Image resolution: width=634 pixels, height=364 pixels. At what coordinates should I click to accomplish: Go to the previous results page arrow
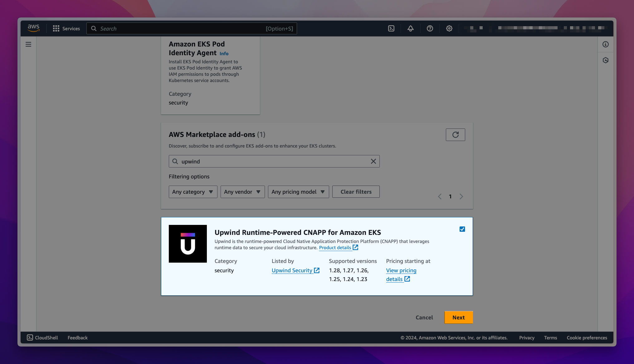point(440,197)
